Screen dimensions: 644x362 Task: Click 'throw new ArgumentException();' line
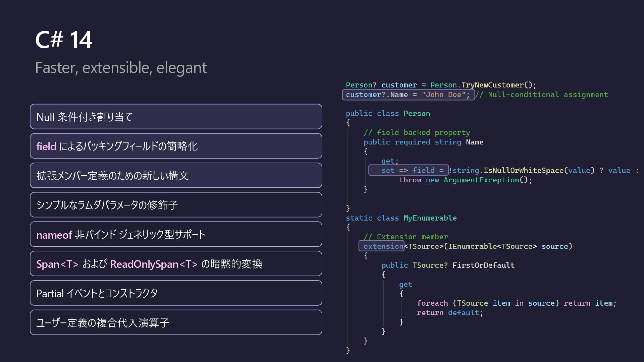tap(465, 180)
